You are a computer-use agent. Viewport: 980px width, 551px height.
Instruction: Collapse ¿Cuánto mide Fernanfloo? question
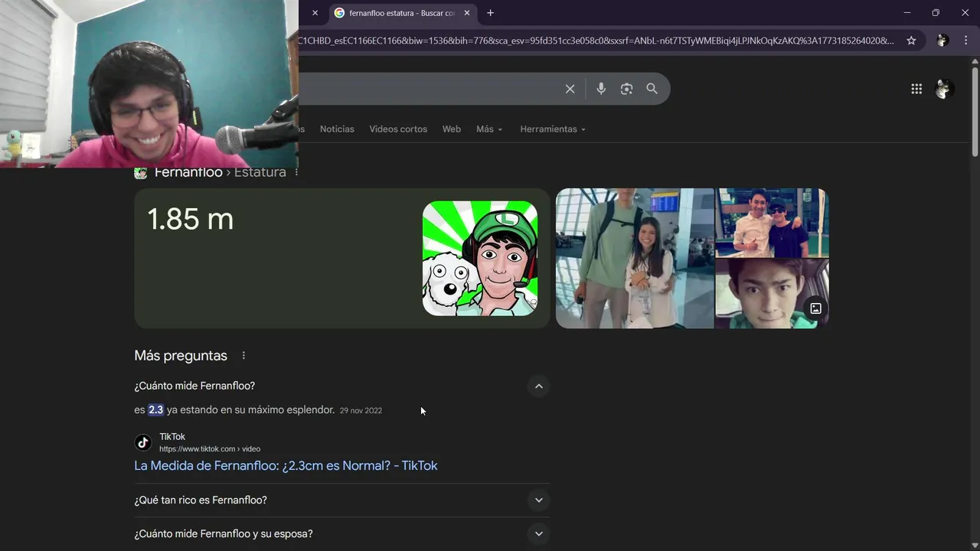point(539,386)
